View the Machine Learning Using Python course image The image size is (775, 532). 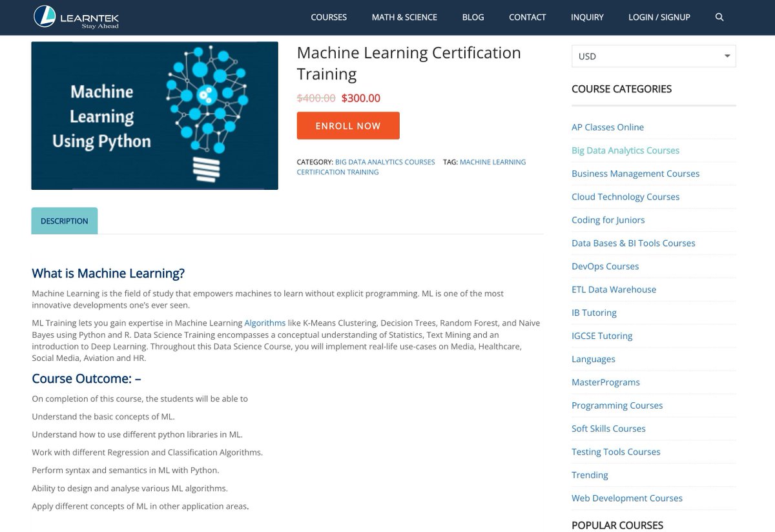pyautogui.click(x=155, y=116)
